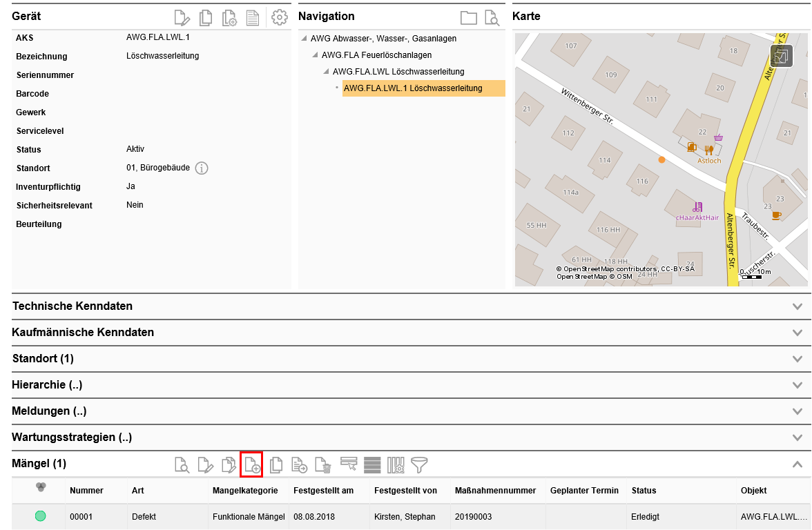Collapse the AWG.FLA Feuerlöschanlagen tree node
Image resolution: width=812 pixels, height=530 pixels.
coord(316,55)
